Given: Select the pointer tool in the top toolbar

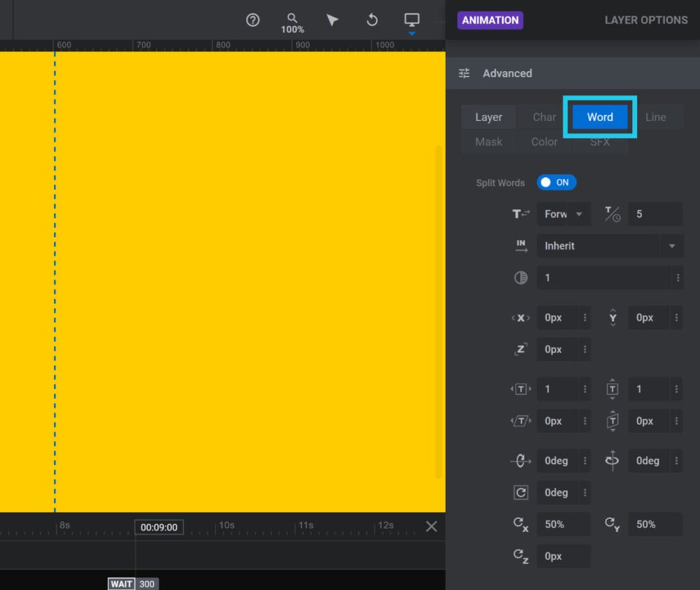Looking at the screenshot, I should (x=332, y=21).
